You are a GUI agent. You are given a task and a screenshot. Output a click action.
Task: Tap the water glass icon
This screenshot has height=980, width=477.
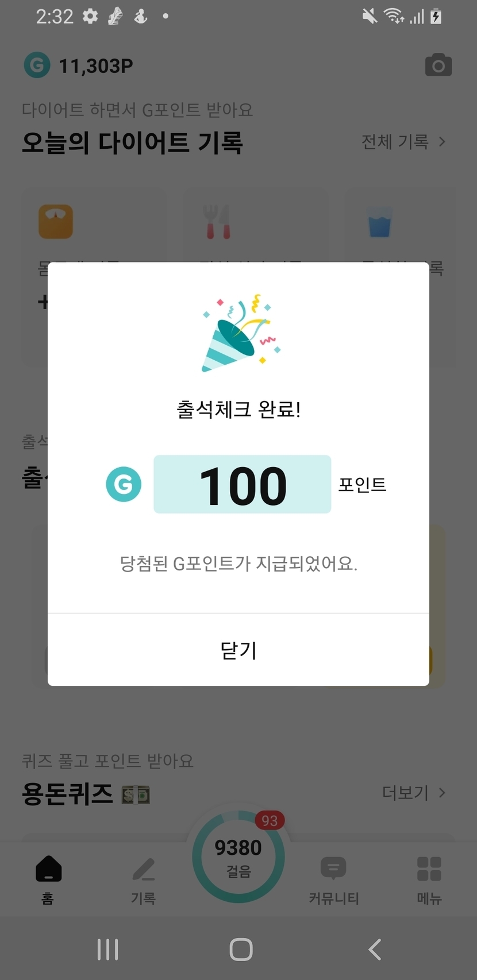380,222
